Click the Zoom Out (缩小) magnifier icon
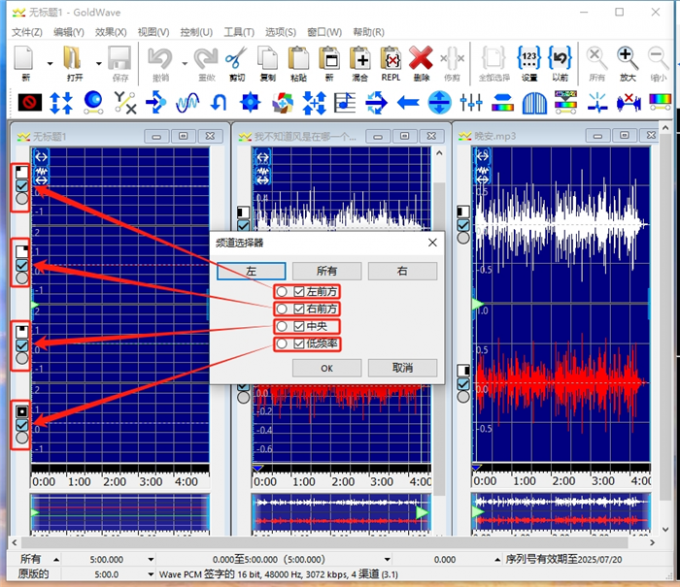This screenshot has height=587, width=680. pos(658,58)
